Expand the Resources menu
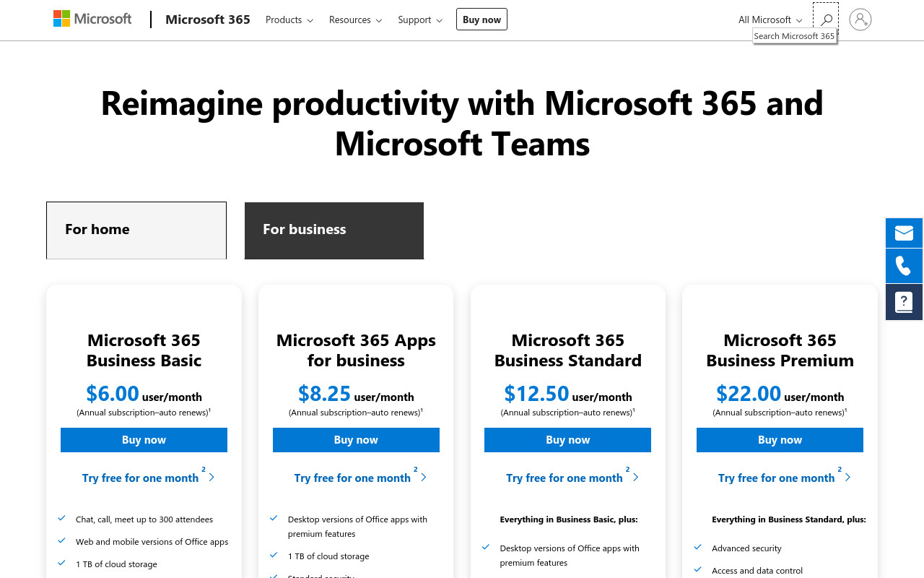The width and height of the screenshot is (924, 578). pyautogui.click(x=355, y=20)
